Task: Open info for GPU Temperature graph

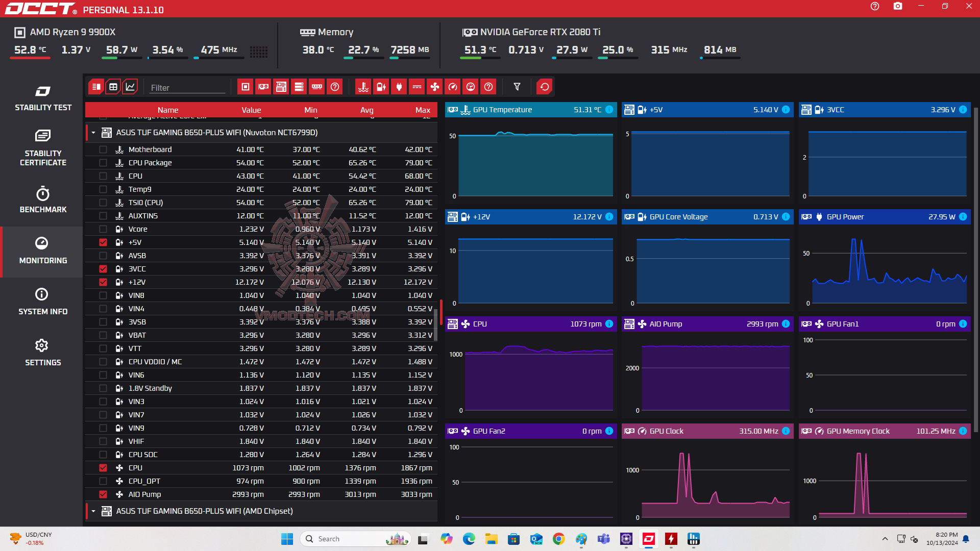Action: tap(609, 110)
